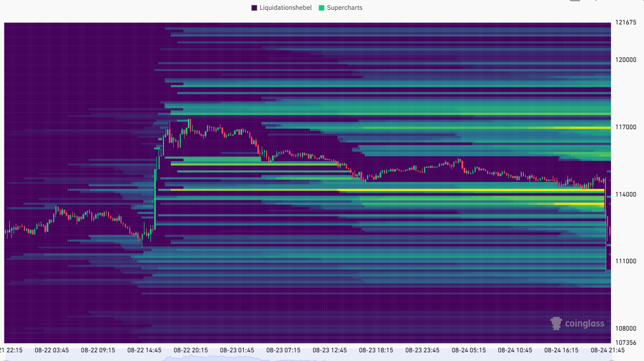Click the 08-24 21:45 time axis label
The width and height of the screenshot is (644, 361).
click(608, 351)
